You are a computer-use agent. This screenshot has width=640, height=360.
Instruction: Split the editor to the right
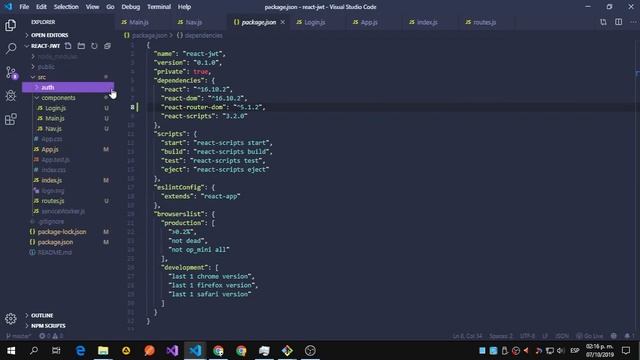[619, 22]
